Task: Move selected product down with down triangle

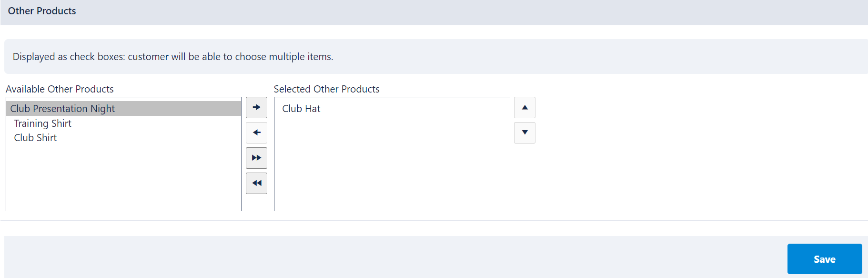Action: tap(525, 133)
